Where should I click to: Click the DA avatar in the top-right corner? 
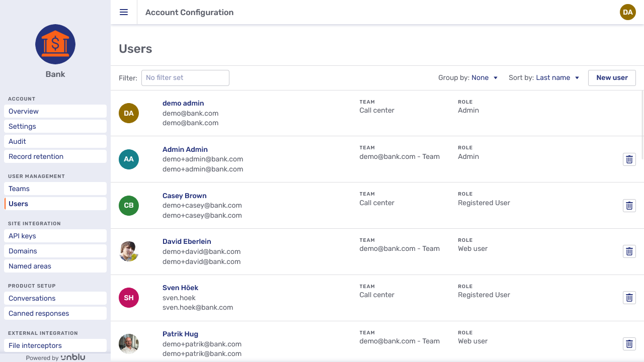point(627,12)
